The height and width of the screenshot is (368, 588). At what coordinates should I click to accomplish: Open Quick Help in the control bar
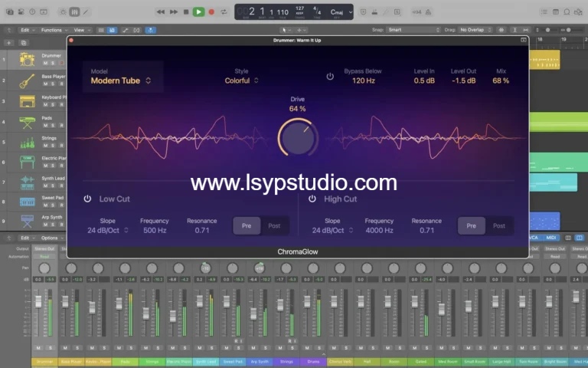coord(32,12)
